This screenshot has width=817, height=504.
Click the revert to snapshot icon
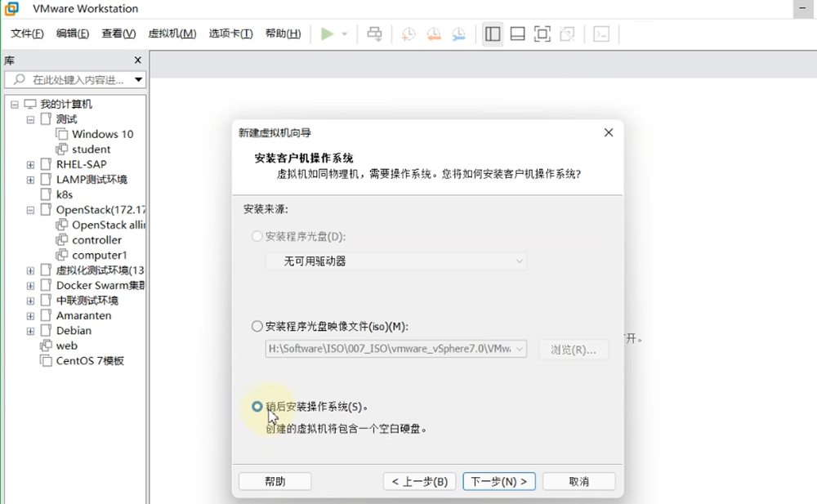[x=434, y=34]
